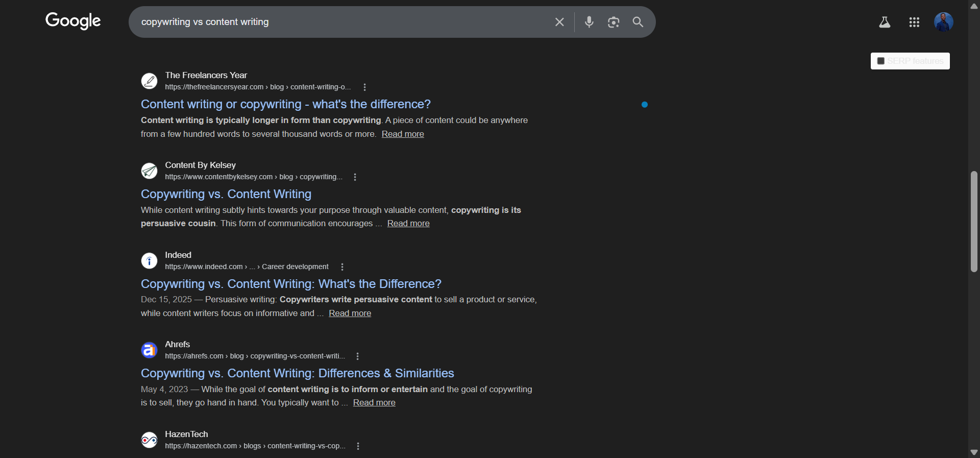Click Indeed site favicon

pyautogui.click(x=149, y=260)
